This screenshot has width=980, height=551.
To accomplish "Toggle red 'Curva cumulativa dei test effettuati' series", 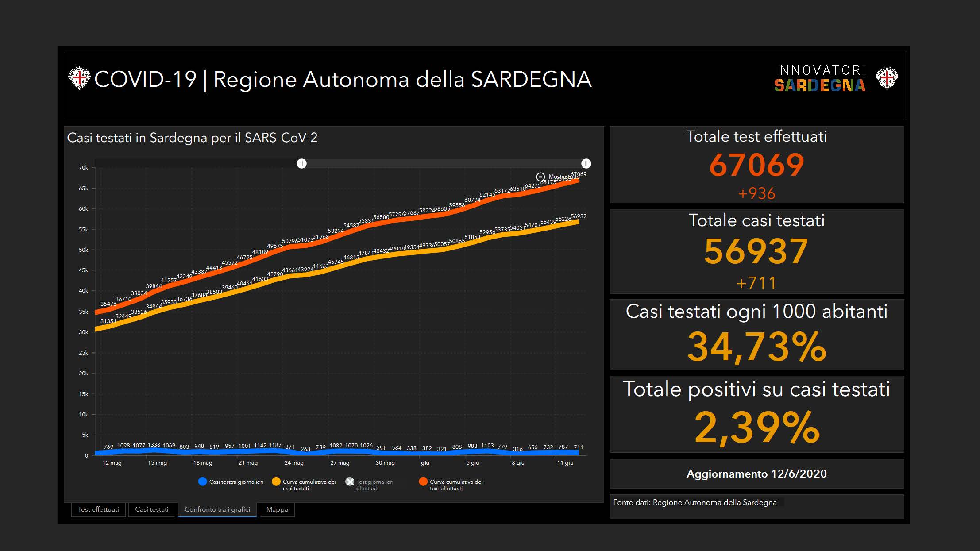I will click(423, 482).
